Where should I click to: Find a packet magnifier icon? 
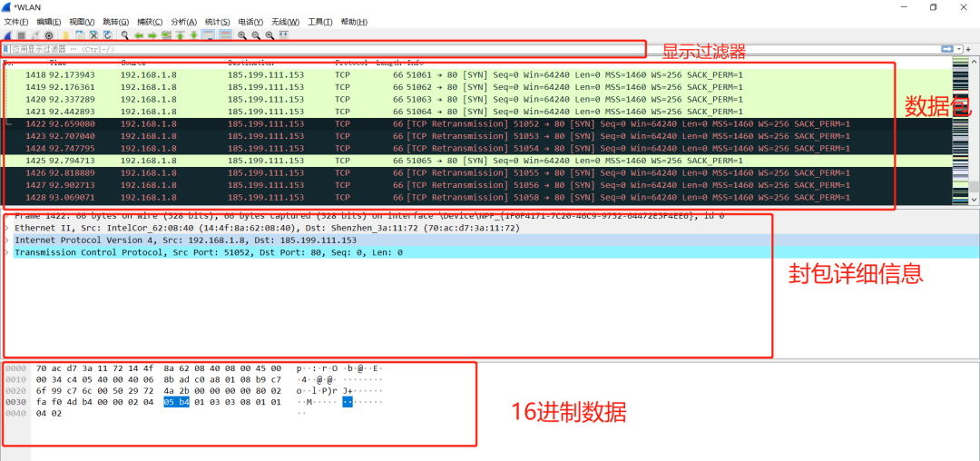pyautogui.click(x=125, y=35)
